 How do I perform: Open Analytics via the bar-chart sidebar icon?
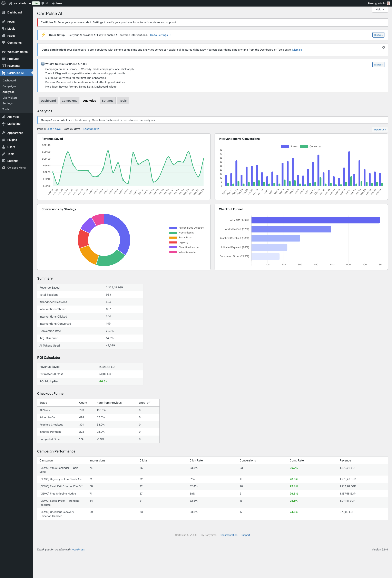coord(4,117)
